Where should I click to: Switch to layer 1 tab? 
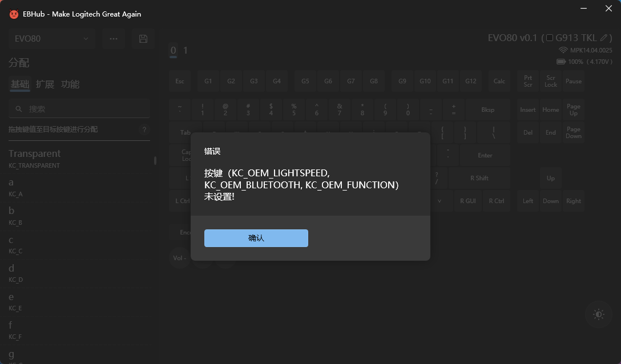185,50
